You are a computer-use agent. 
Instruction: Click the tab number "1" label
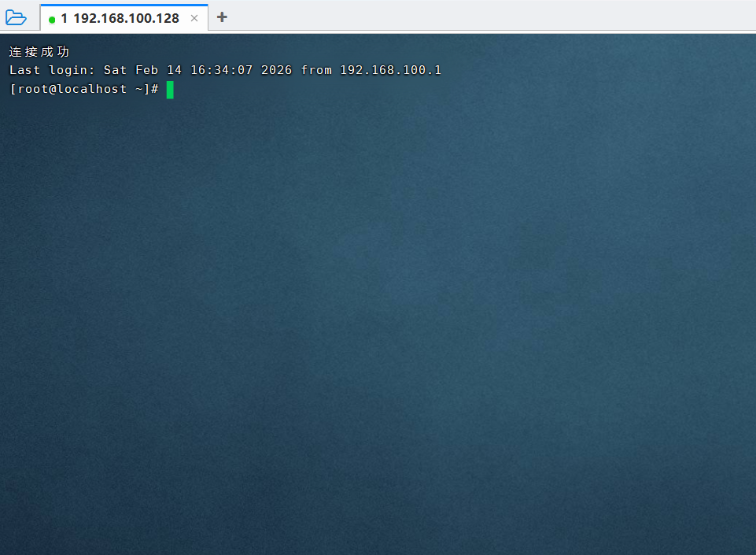point(65,18)
